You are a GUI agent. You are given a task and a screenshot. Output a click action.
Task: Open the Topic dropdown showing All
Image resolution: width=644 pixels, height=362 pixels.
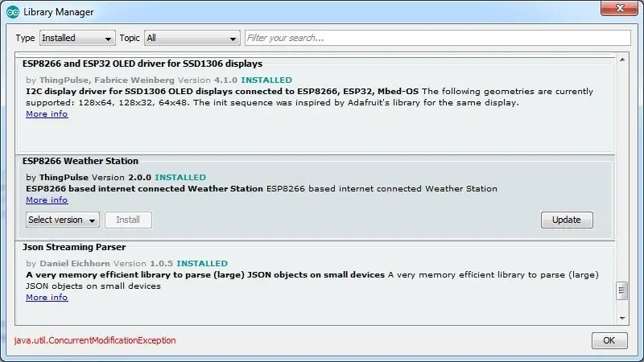pos(192,38)
